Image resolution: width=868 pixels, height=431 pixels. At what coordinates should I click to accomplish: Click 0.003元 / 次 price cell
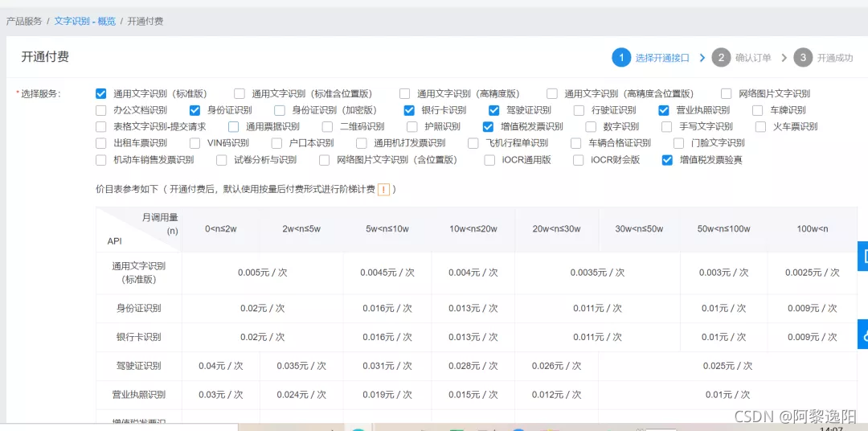[723, 273]
